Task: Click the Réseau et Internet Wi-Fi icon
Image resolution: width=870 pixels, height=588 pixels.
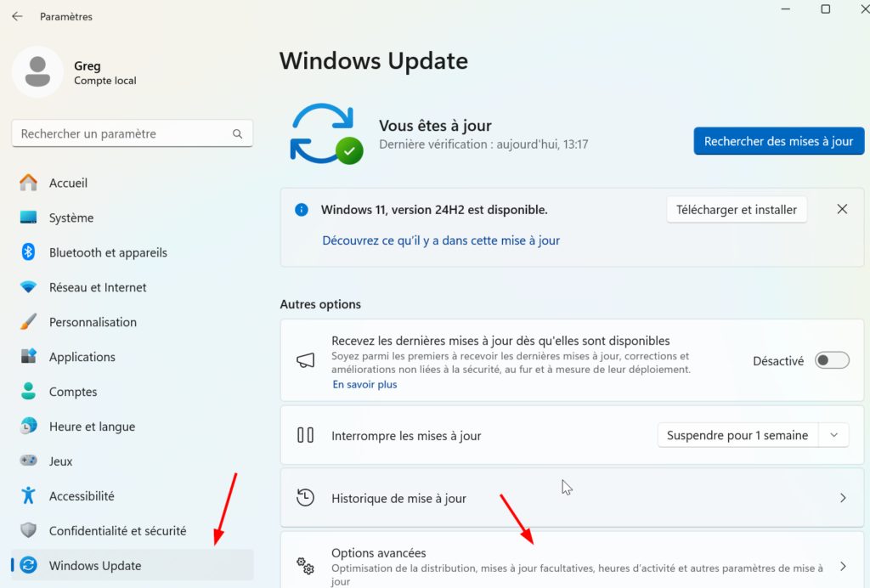Action: click(x=28, y=287)
